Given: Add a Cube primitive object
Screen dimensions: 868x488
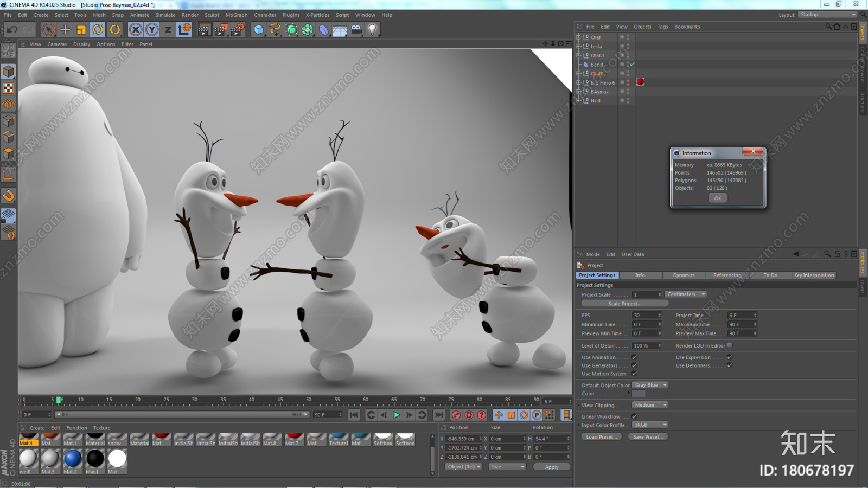Looking at the screenshot, I should pos(259,29).
